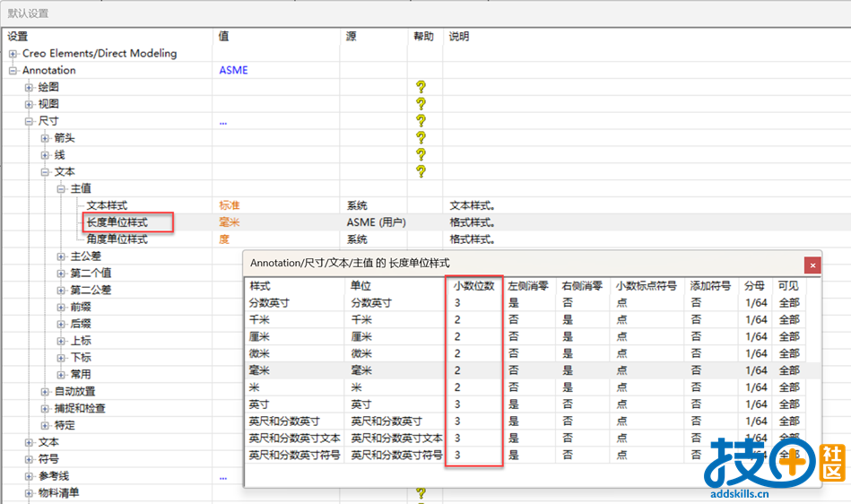The height and width of the screenshot is (504, 851).
Task: Expand the 特定 node
Action: pyautogui.click(x=45, y=425)
